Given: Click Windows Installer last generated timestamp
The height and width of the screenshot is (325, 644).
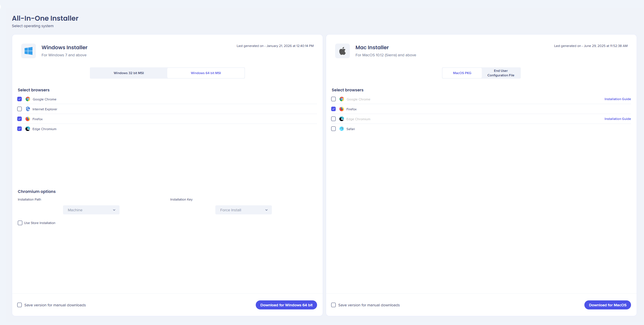Looking at the screenshot, I should [275, 46].
